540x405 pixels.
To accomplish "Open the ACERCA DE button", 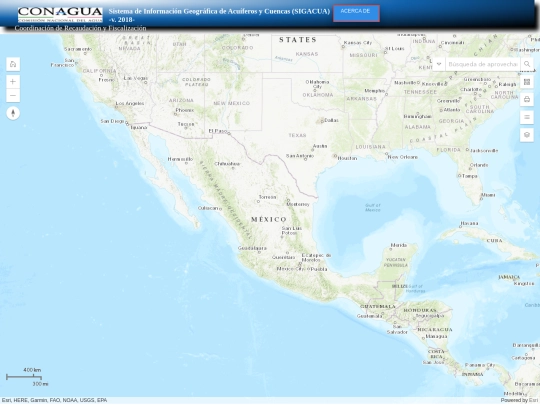I will 356,13.
